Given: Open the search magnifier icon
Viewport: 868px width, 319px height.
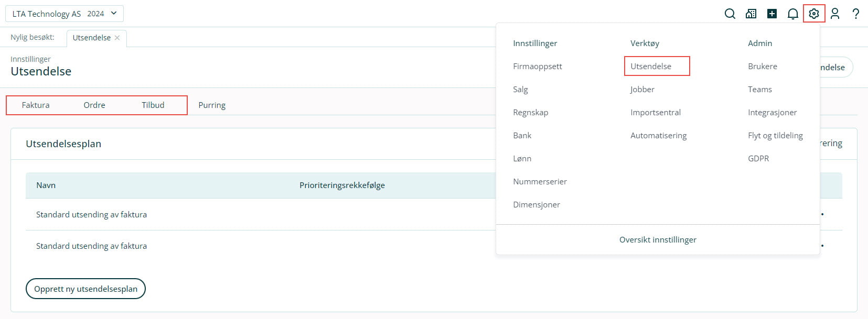Looking at the screenshot, I should 730,14.
